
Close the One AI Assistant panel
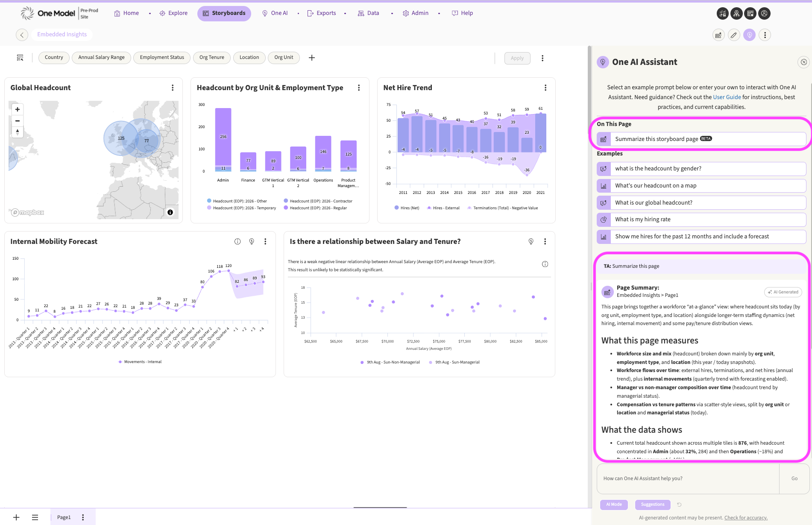(803, 62)
